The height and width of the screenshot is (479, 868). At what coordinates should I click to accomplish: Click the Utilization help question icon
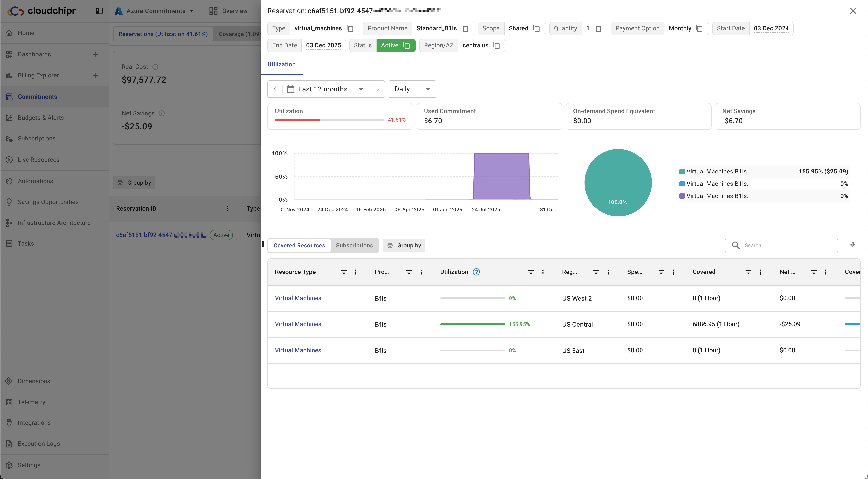pyautogui.click(x=476, y=272)
